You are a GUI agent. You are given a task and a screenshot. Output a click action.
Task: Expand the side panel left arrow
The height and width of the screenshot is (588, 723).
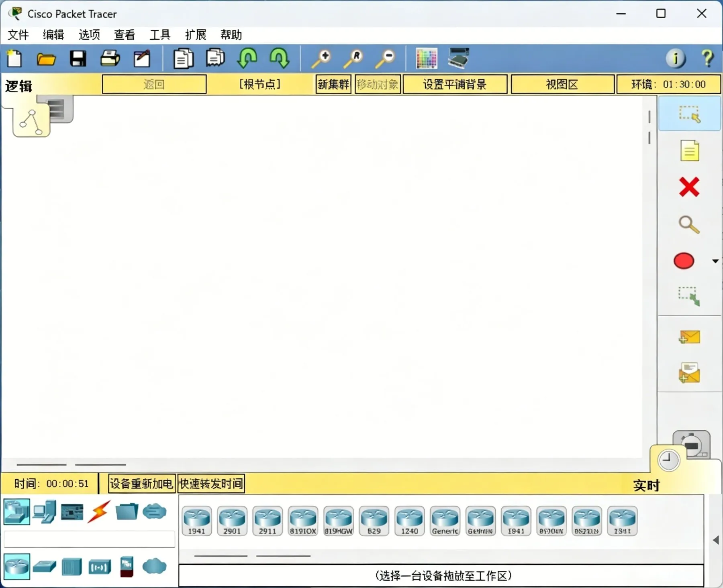(x=716, y=540)
